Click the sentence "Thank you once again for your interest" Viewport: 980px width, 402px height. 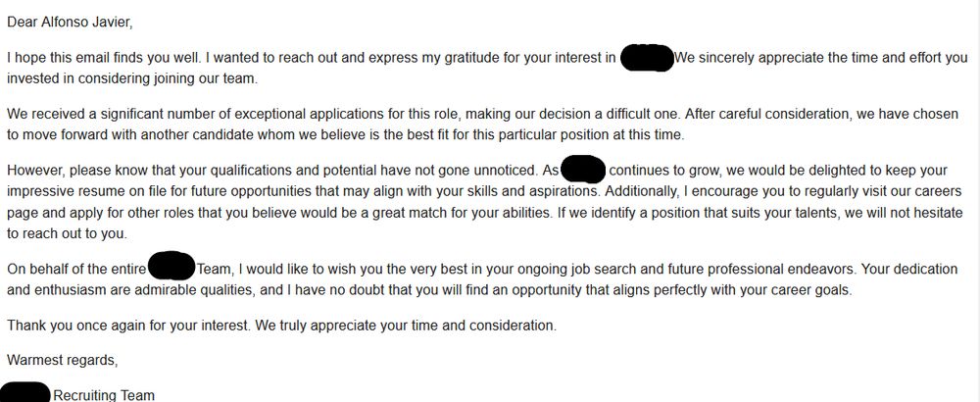[x=128, y=326]
